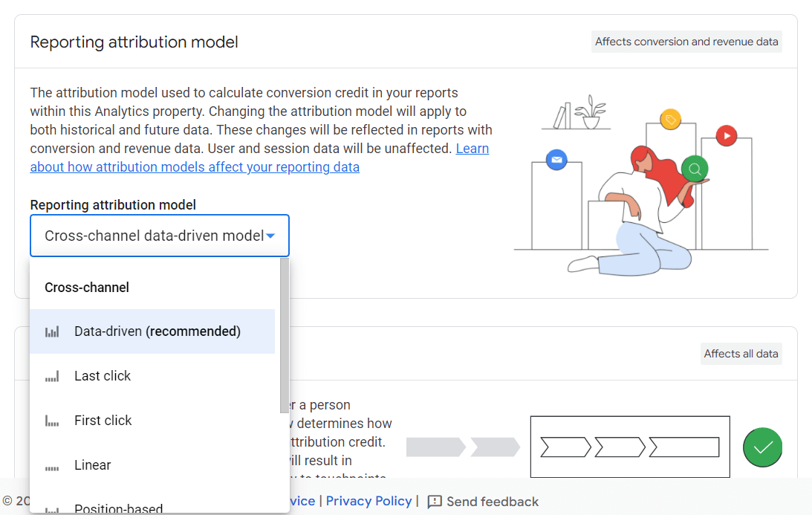The height and width of the screenshot is (515, 812).
Task: Click the Linear model icon
Action: pyautogui.click(x=52, y=468)
